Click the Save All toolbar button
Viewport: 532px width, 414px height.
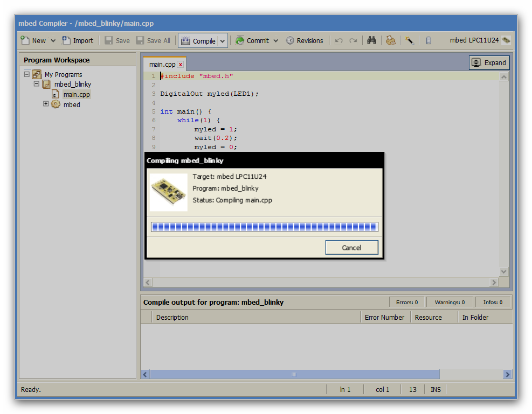point(154,41)
